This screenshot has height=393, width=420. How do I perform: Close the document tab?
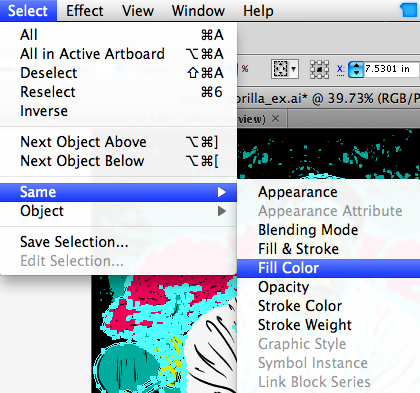[275, 118]
